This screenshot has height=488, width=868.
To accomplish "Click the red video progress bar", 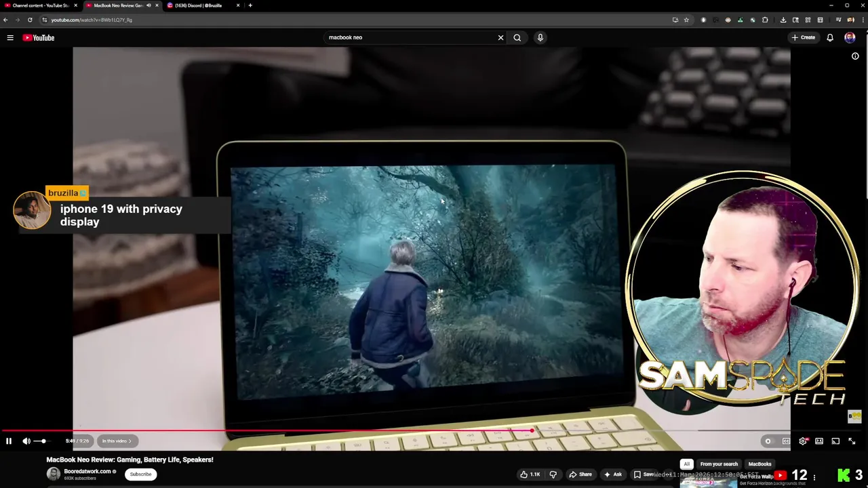I will (x=267, y=430).
